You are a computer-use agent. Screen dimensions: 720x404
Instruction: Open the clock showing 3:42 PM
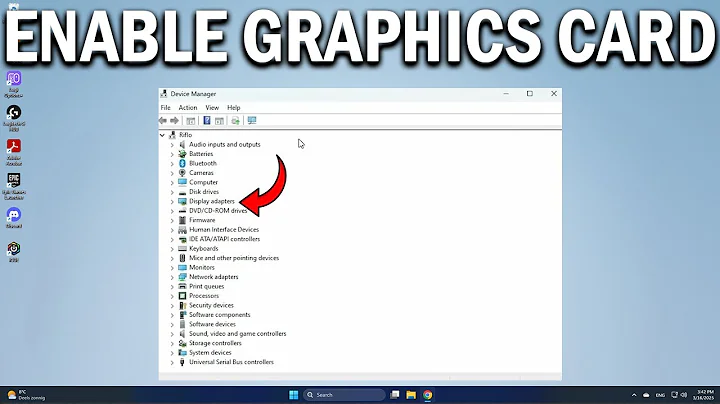[703, 395]
